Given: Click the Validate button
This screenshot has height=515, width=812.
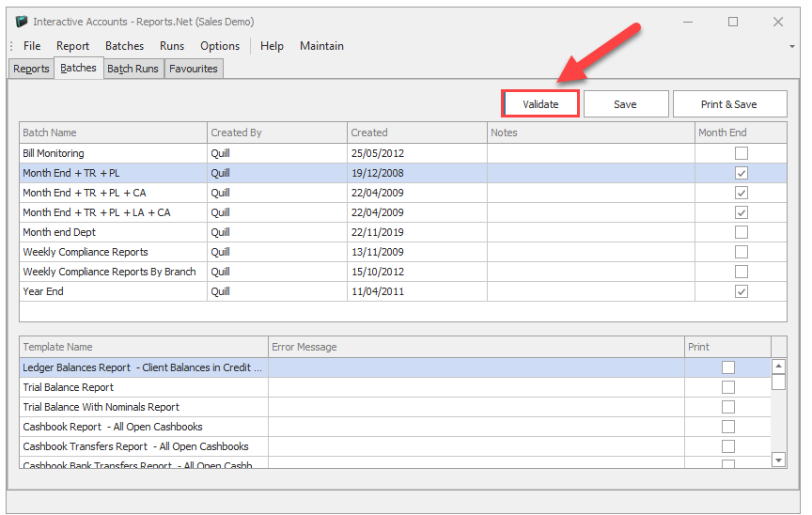Looking at the screenshot, I should point(540,104).
